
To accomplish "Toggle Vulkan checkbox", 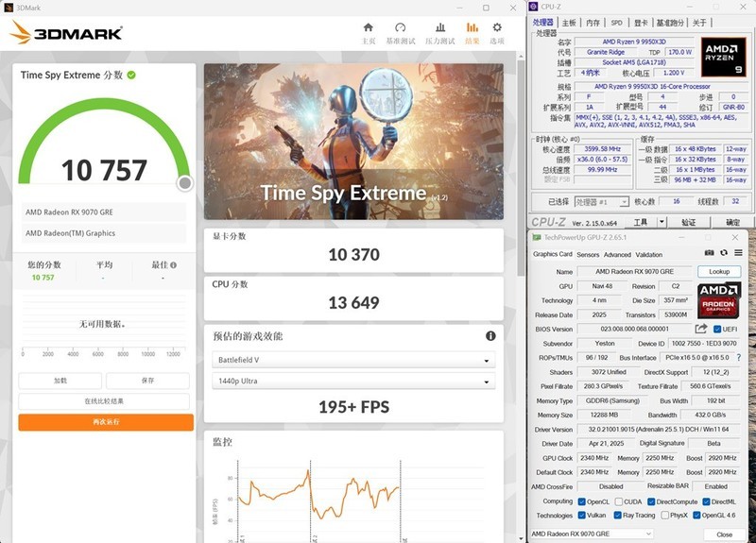I will coord(581,515).
